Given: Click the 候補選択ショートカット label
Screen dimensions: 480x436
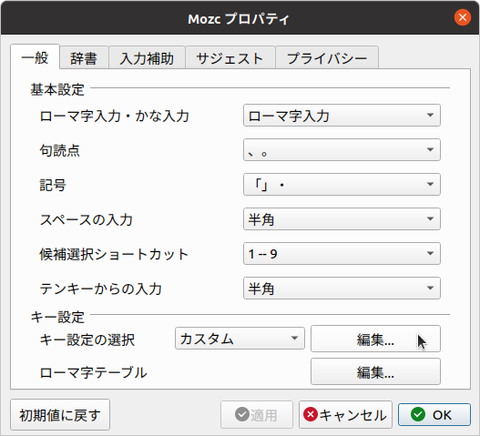Looking at the screenshot, I should [114, 254].
